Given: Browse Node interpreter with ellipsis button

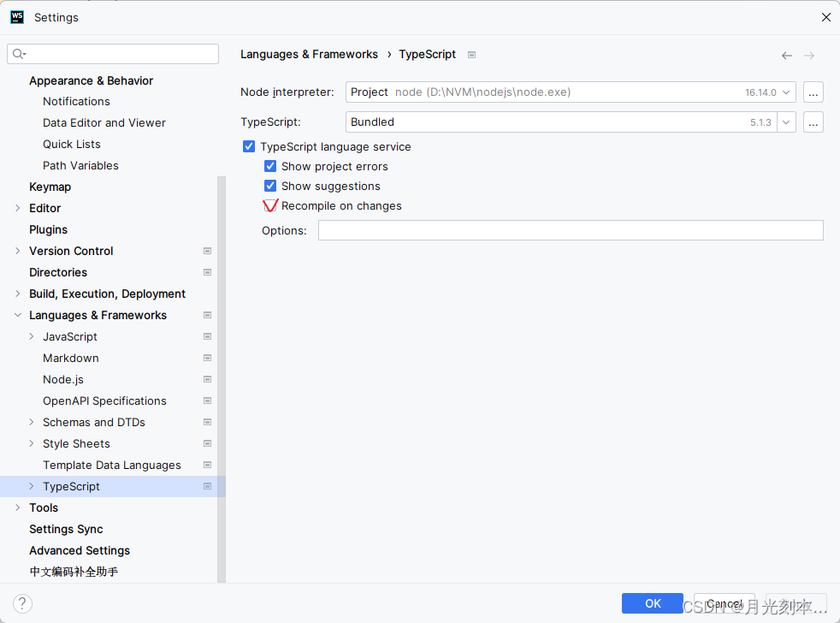Looking at the screenshot, I should (813, 92).
